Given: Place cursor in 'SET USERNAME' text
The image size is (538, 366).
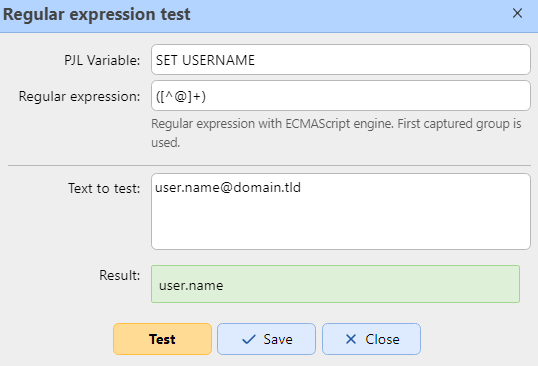Looking at the screenshot, I should click(205, 60).
